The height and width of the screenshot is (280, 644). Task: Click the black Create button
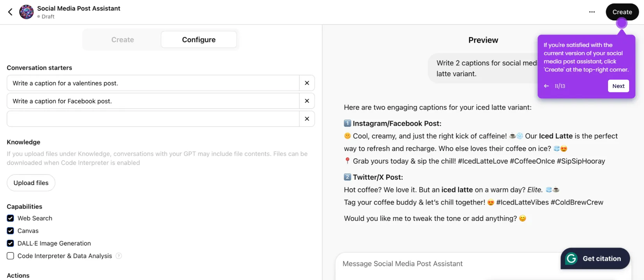(x=622, y=12)
